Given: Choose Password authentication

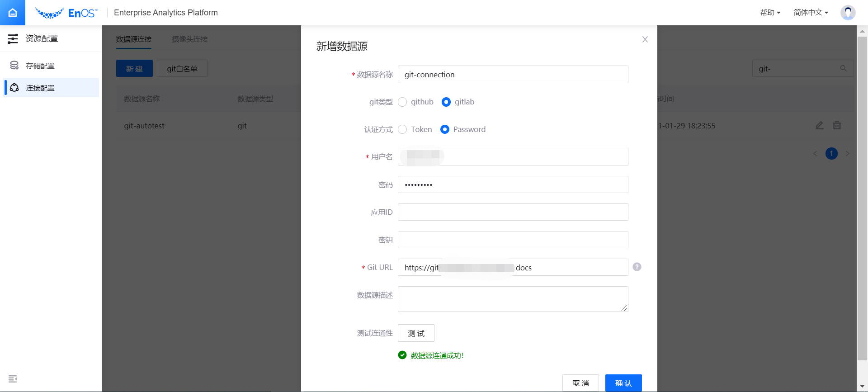Looking at the screenshot, I should [445, 130].
